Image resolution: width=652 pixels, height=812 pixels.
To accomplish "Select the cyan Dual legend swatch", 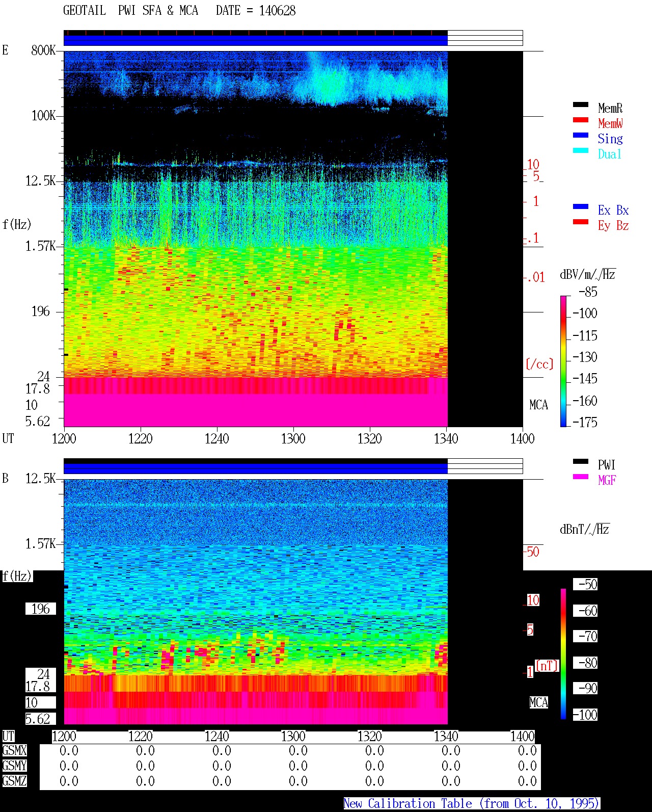I will (x=581, y=150).
